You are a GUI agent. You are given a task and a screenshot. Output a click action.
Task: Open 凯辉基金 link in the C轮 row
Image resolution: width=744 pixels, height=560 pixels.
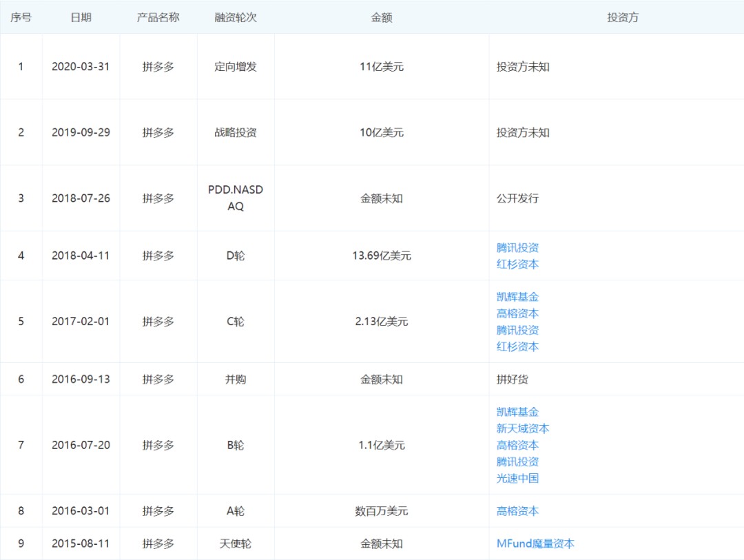click(517, 297)
